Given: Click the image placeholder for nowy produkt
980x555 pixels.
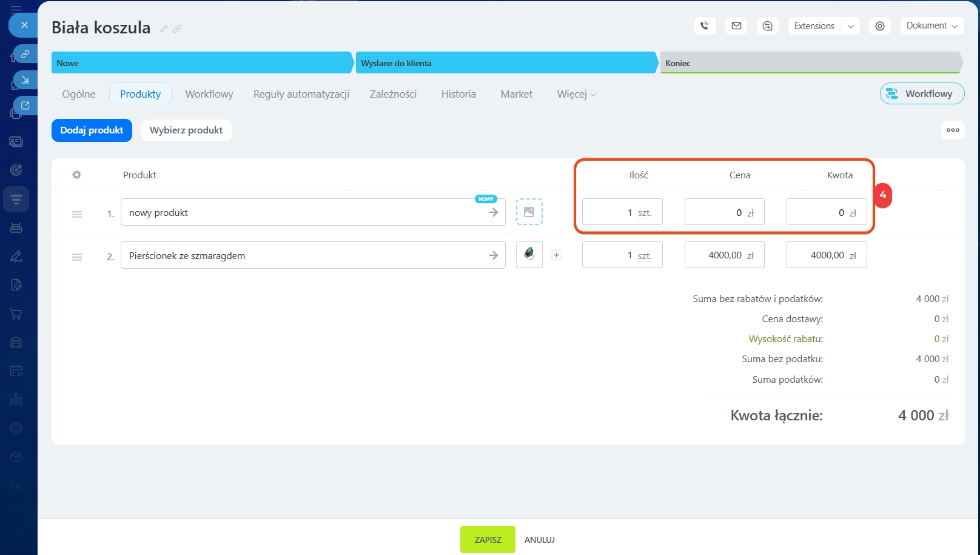Looking at the screenshot, I should pos(529,212).
